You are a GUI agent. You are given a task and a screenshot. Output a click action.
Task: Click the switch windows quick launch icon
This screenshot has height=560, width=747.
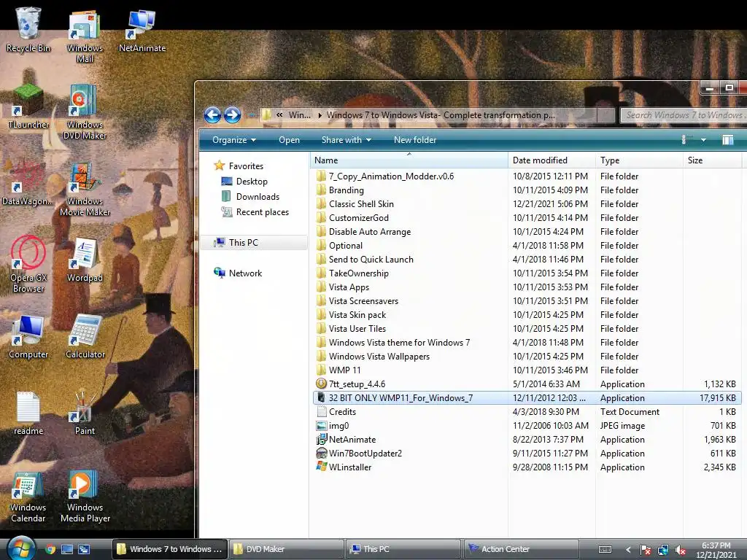tap(85, 549)
